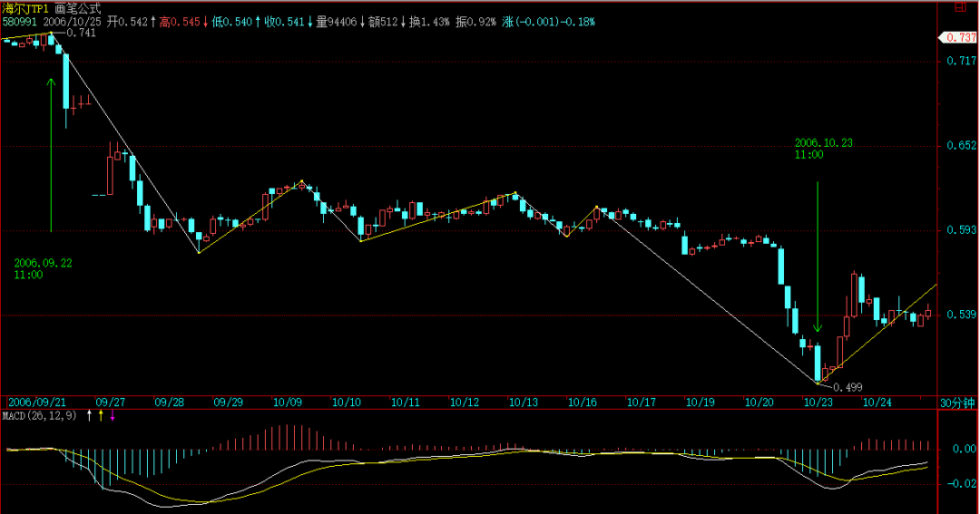The image size is (980, 514).
Task: Click the open price 开0.542
Action: pyautogui.click(x=127, y=22)
